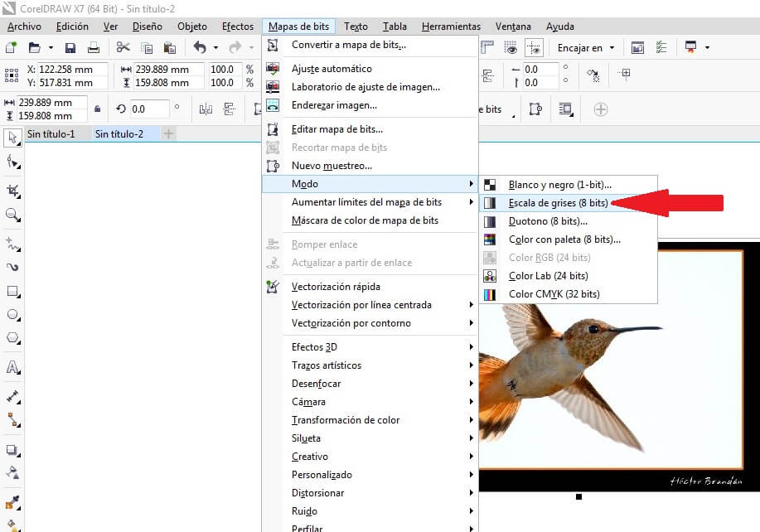Select the Artistic media tool

12,267
